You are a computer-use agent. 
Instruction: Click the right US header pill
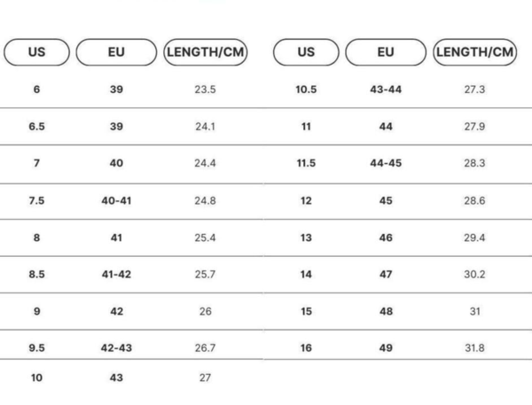click(x=306, y=52)
